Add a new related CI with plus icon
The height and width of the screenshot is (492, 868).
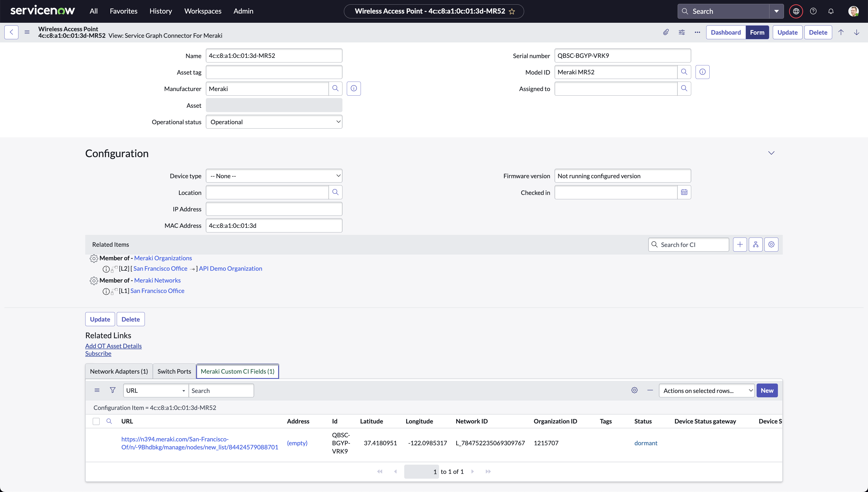pyautogui.click(x=740, y=244)
